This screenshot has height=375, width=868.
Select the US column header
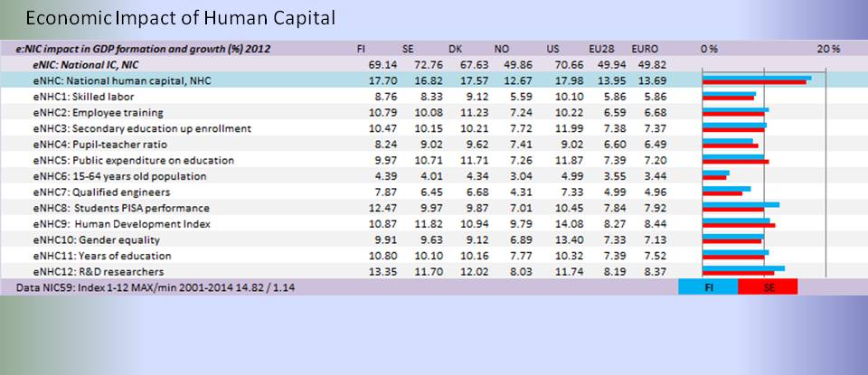[x=554, y=48]
